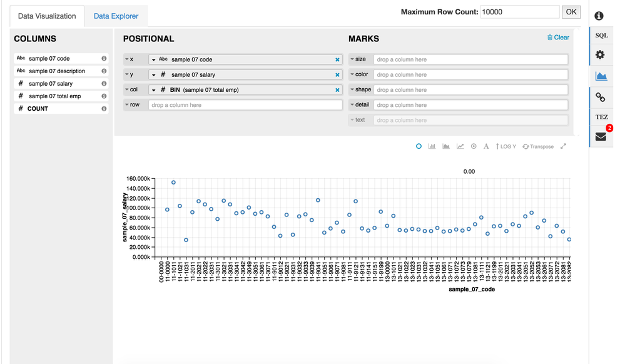
Task: Switch chart to area mark type
Action: (446, 146)
